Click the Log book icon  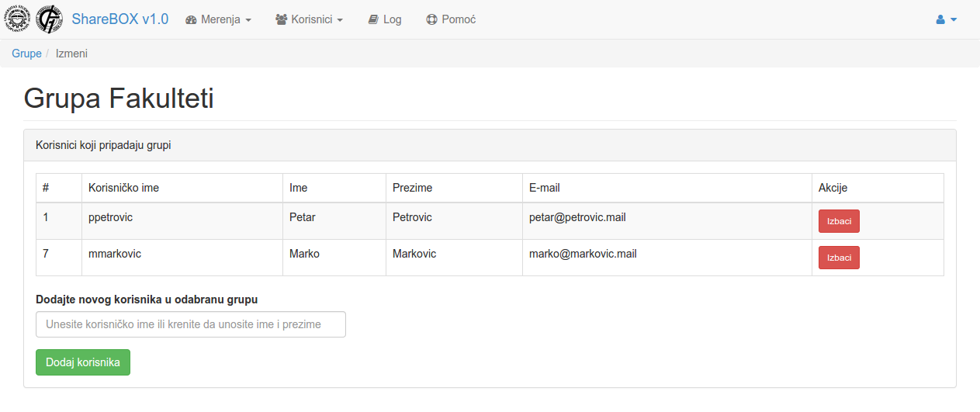(373, 20)
